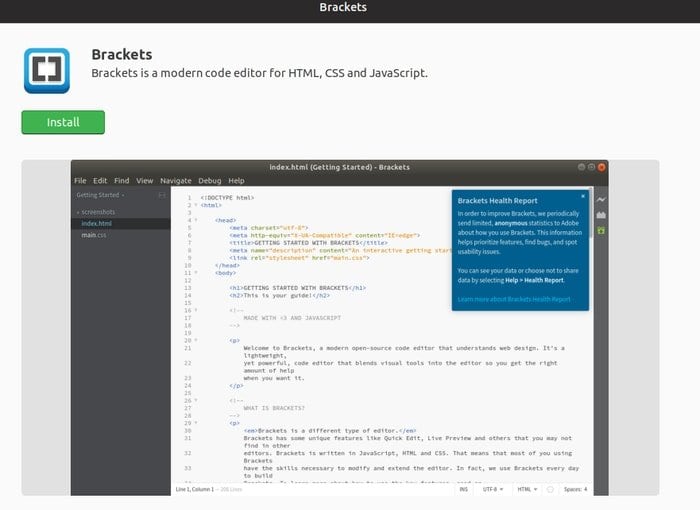700x510 pixels.
Task: Collapse code fold arrow at line 26
Action: tap(196, 401)
